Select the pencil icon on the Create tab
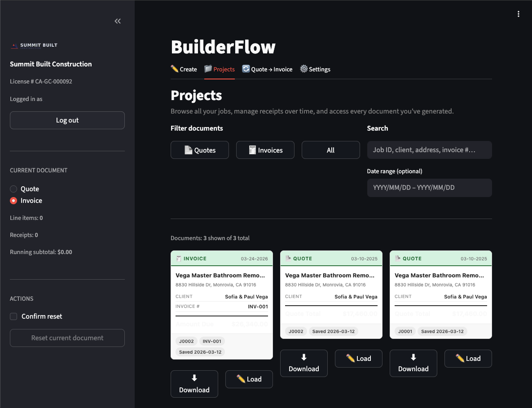The height and width of the screenshot is (408, 532). (173, 69)
